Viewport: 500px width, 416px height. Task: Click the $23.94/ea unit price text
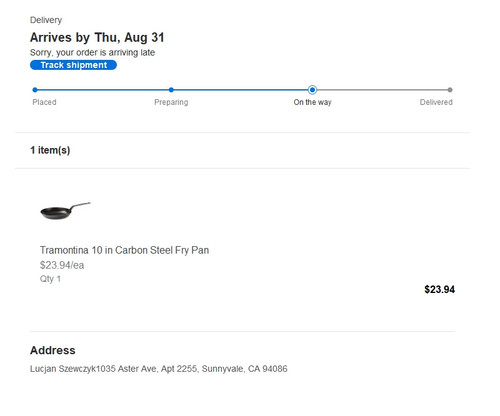(x=62, y=265)
